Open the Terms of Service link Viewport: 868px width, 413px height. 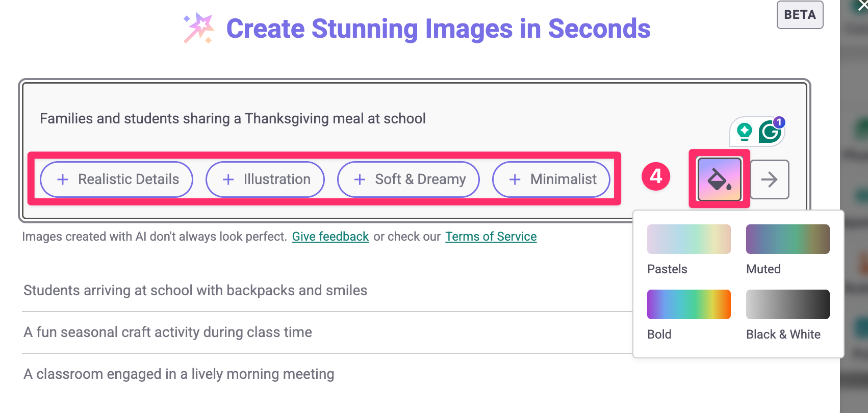coord(491,237)
